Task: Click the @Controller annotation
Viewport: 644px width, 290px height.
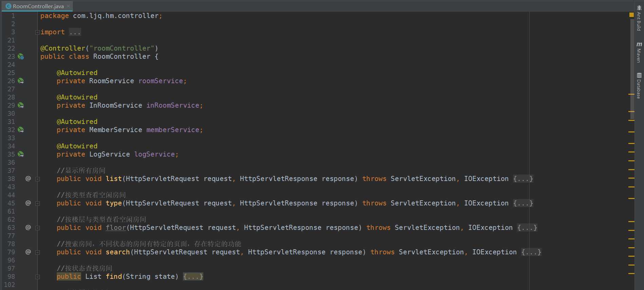Action: [63, 48]
